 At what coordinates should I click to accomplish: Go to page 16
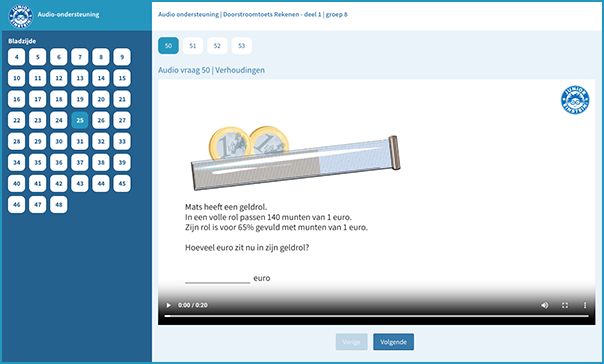point(17,99)
